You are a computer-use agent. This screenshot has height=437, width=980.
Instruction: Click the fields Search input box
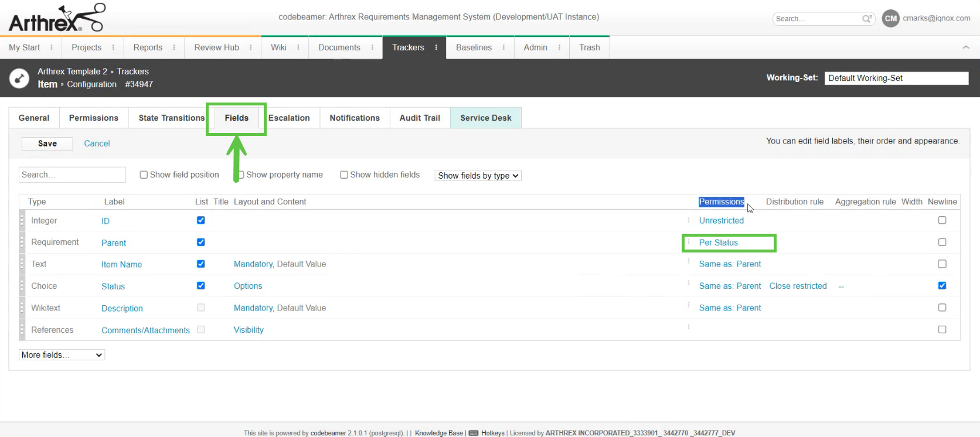[72, 175]
